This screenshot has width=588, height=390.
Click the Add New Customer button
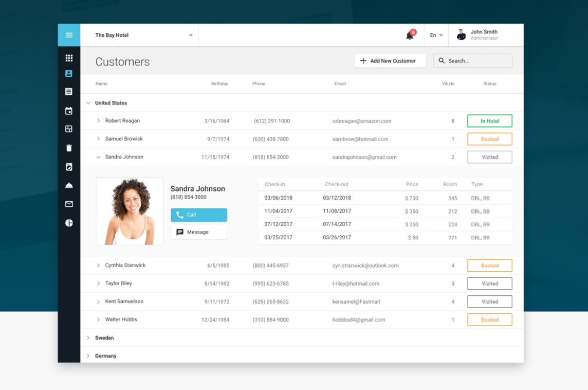pyautogui.click(x=390, y=60)
